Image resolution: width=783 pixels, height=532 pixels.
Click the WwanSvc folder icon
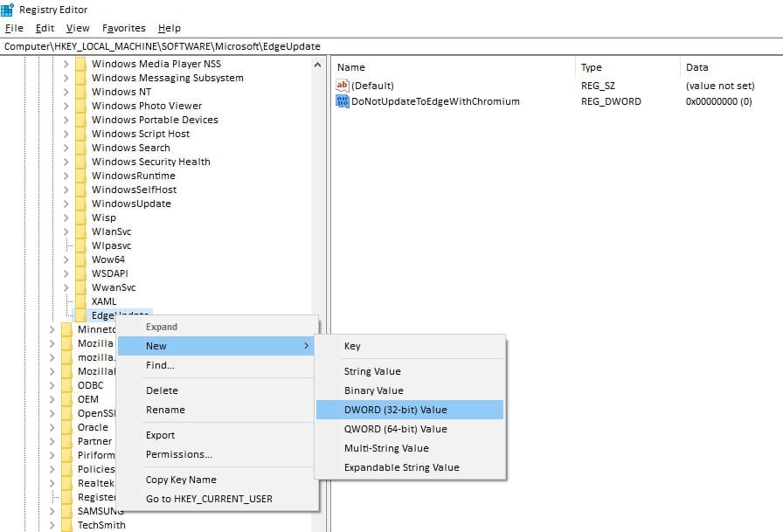(80, 287)
